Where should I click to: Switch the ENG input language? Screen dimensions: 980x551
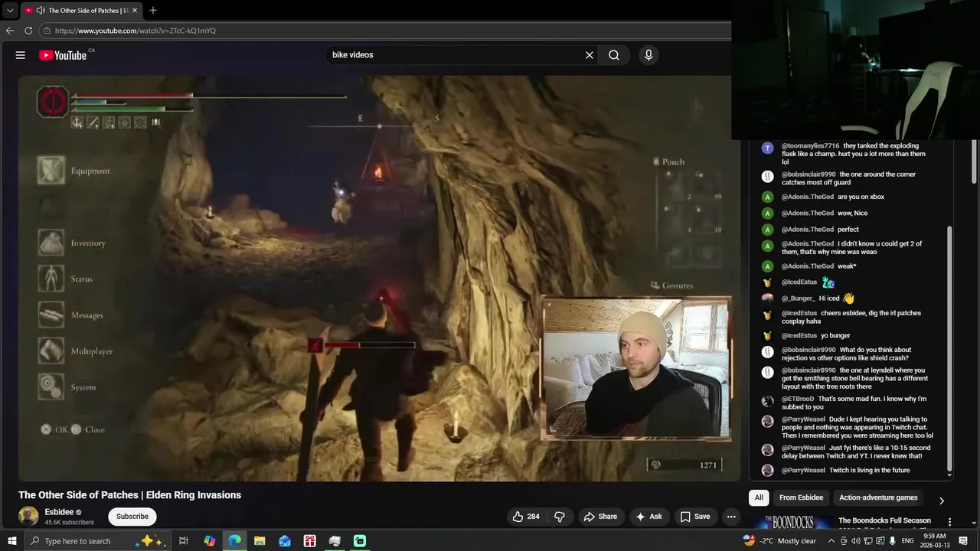click(x=907, y=541)
